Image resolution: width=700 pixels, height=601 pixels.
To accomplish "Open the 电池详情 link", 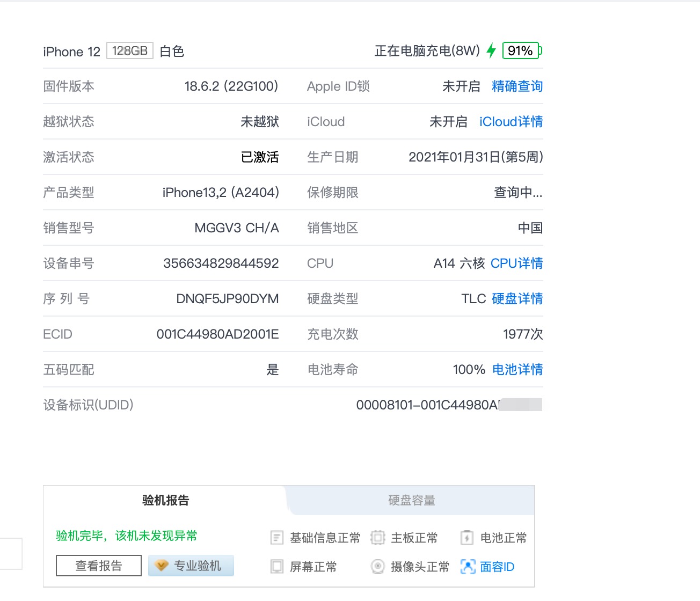I will click(x=517, y=370).
